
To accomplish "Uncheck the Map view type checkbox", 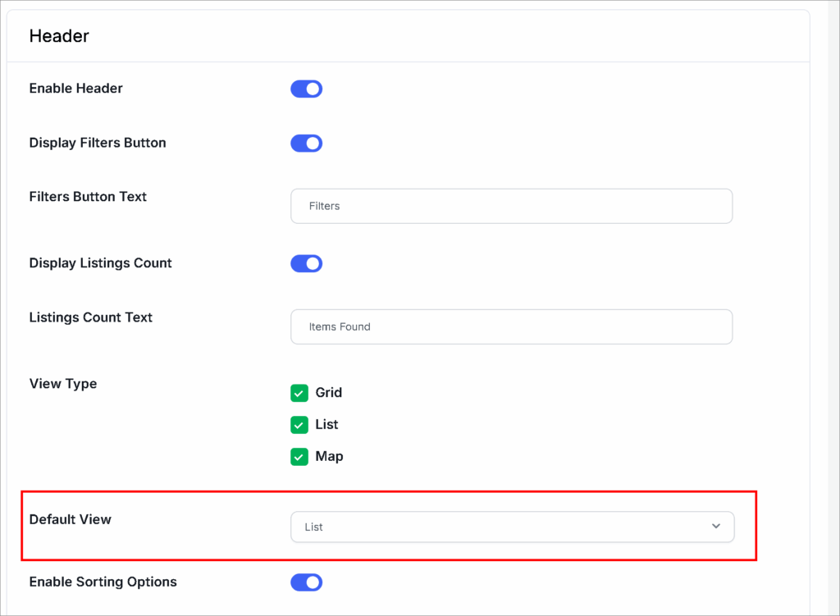I will tap(299, 457).
